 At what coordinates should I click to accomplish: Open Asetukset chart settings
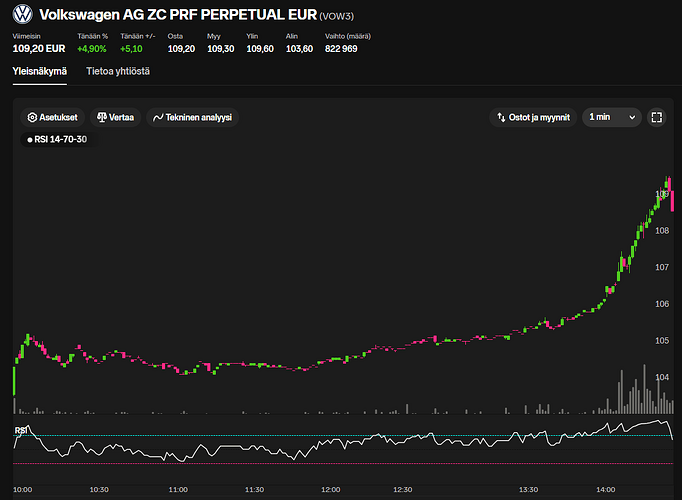click(52, 117)
